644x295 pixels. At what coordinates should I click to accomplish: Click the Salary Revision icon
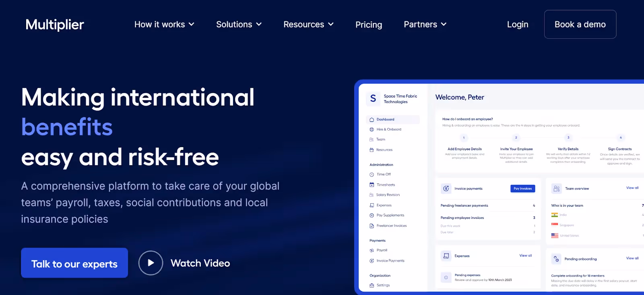[372, 195]
